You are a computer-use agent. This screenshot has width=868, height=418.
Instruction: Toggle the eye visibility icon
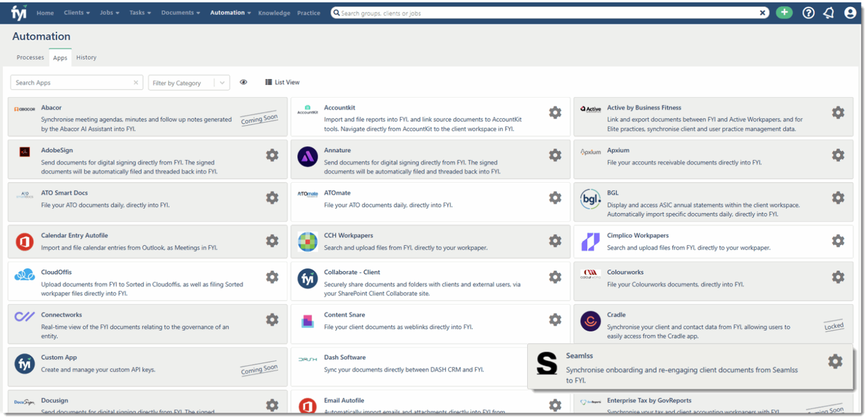(244, 83)
